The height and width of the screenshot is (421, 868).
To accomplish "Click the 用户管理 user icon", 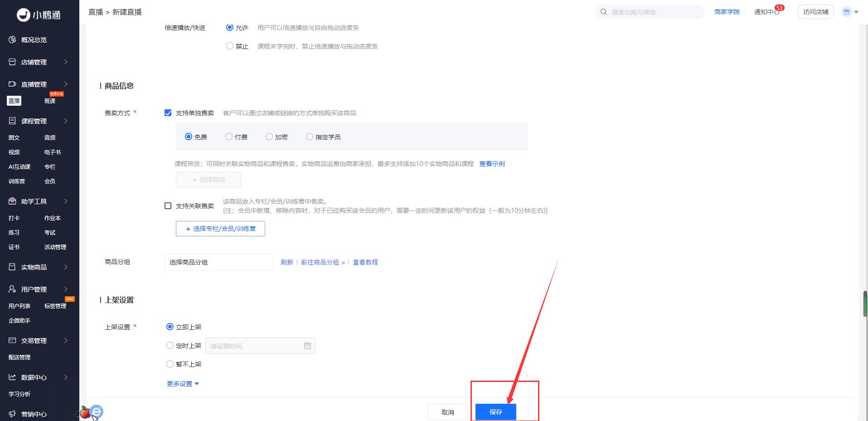I will [12, 289].
